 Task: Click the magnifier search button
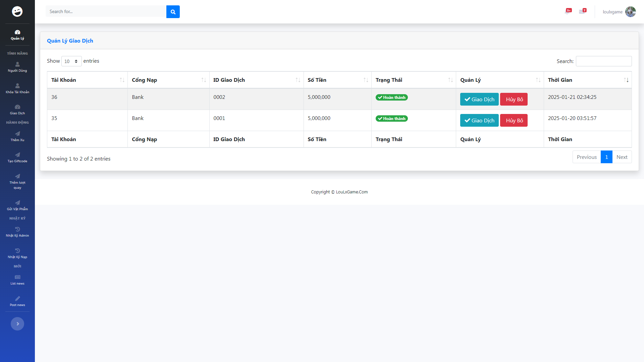coord(173,12)
